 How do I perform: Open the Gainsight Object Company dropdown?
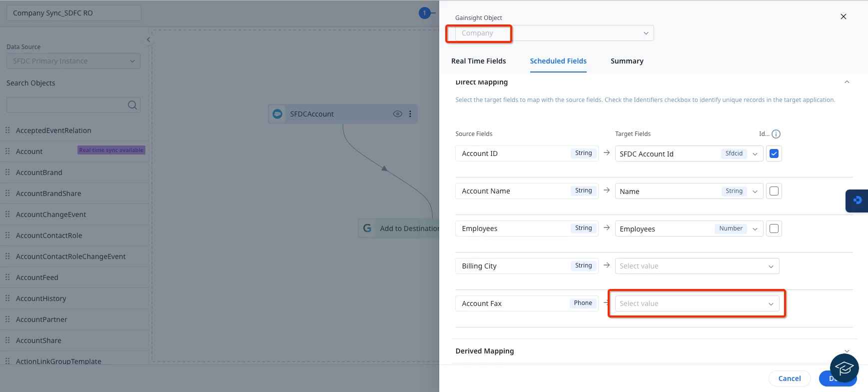point(554,33)
